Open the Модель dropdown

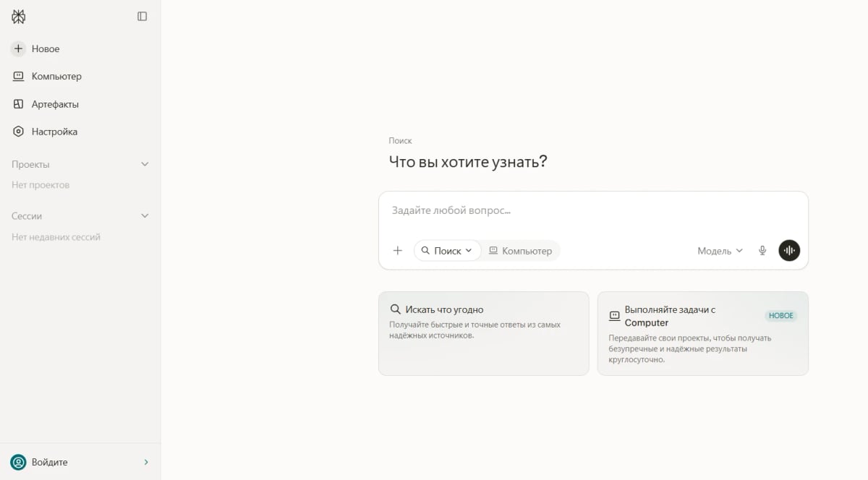pyautogui.click(x=720, y=251)
